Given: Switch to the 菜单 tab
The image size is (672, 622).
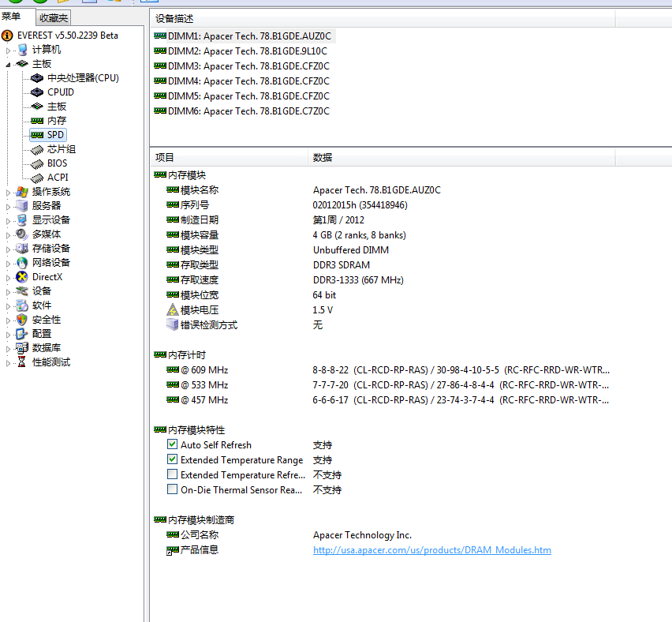Looking at the screenshot, I should point(12,17).
